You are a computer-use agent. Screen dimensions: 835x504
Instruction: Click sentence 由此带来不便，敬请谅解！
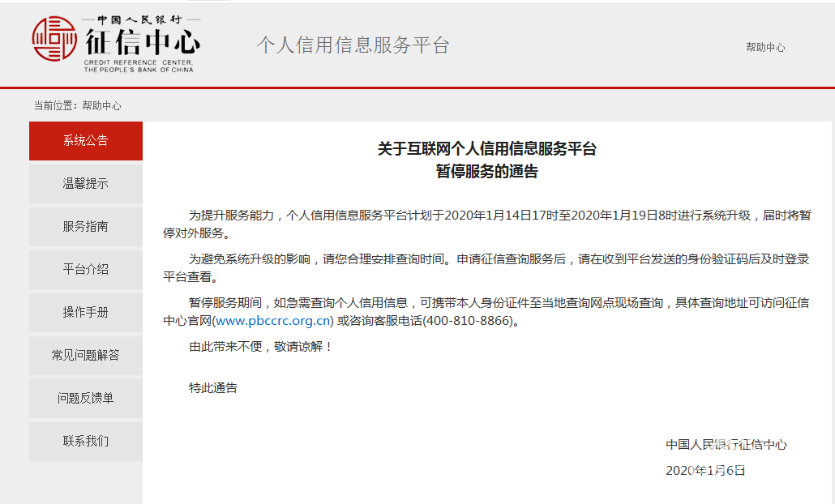[x=262, y=347]
